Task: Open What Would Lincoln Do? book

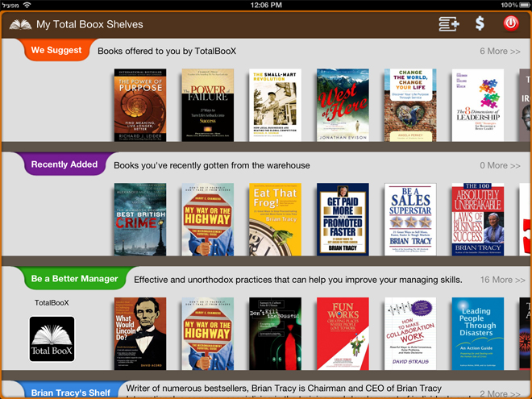Action: tap(140, 334)
